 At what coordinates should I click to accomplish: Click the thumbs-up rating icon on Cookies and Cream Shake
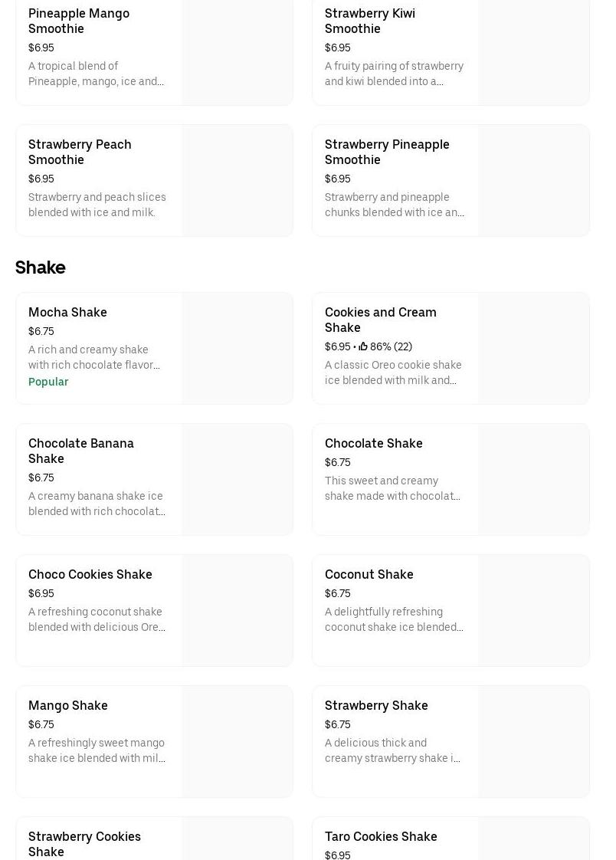pyautogui.click(x=363, y=346)
